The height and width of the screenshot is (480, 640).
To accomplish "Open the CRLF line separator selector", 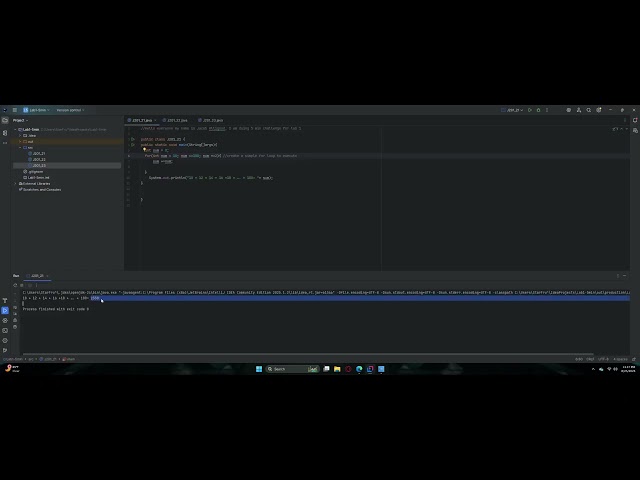I will click(590, 359).
